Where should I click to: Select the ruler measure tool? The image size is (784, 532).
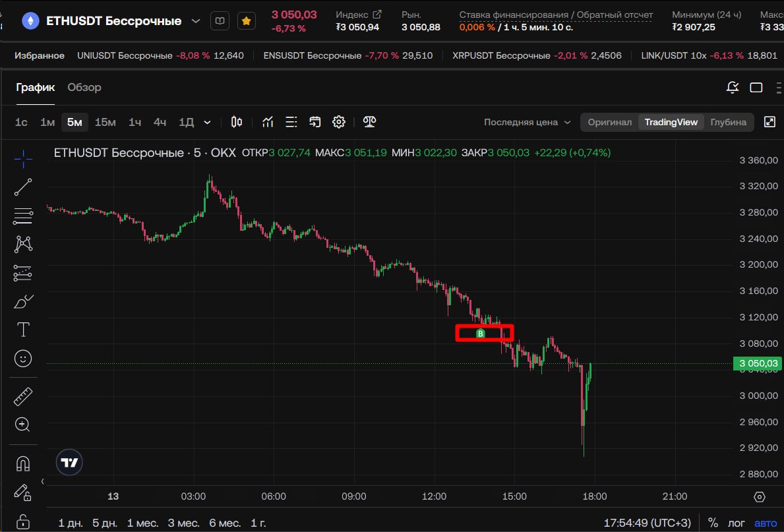23,396
